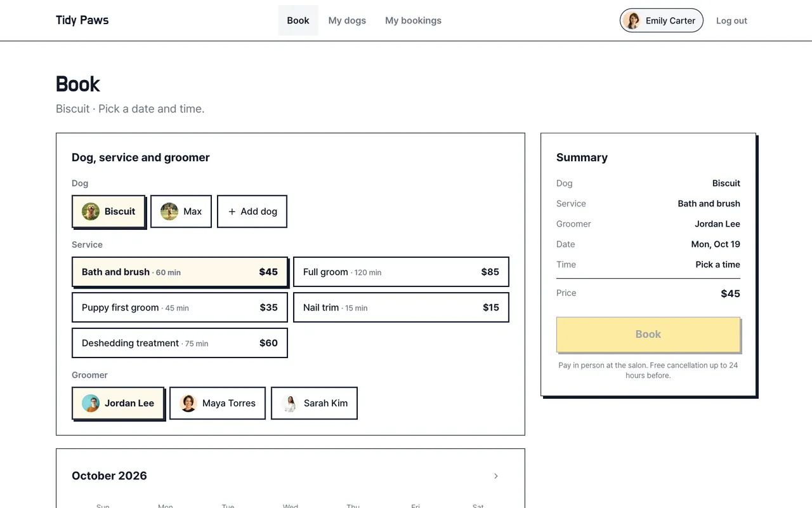Image resolution: width=812 pixels, height=508 pixels.
Task: Click Emily Carter's profile avatar
Action: tap(632, 20)
